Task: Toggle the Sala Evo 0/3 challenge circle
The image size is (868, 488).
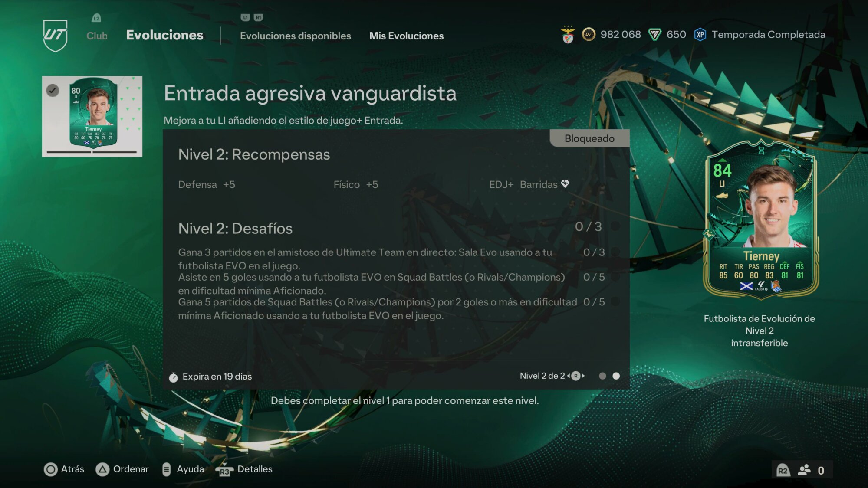Action: pos(615,252)
